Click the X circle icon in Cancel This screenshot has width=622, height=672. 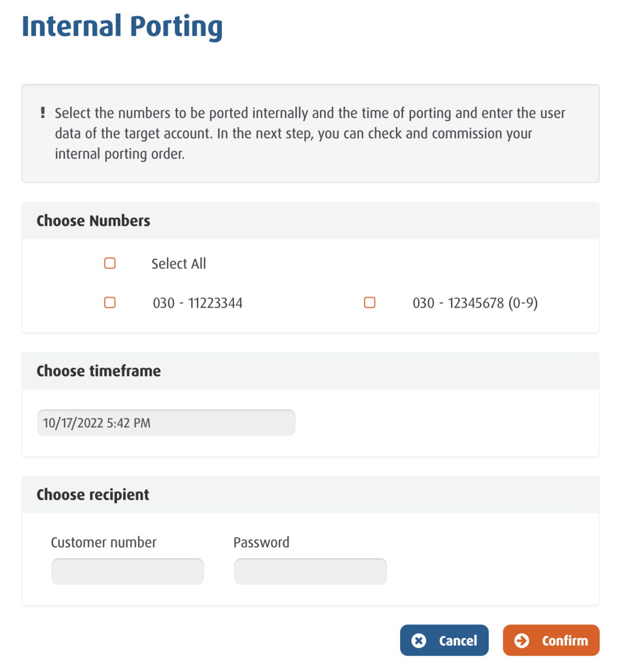coord(419,641)
